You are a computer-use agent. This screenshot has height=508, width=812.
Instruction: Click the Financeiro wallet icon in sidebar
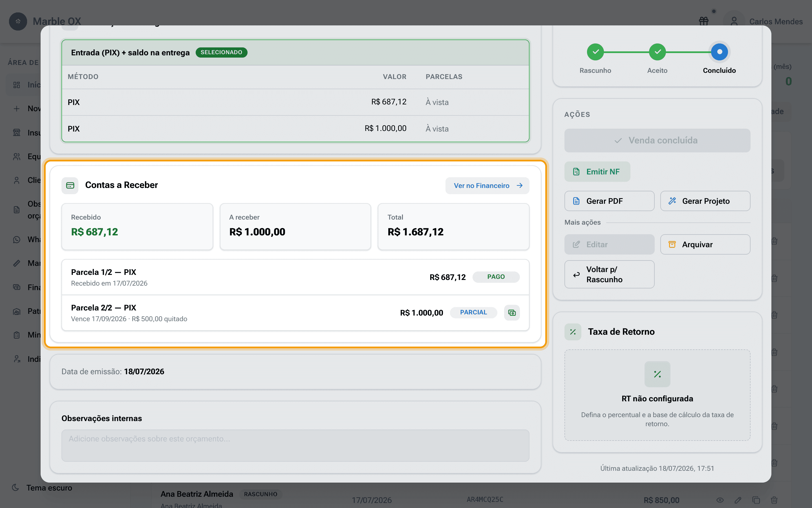pos(17,287)
